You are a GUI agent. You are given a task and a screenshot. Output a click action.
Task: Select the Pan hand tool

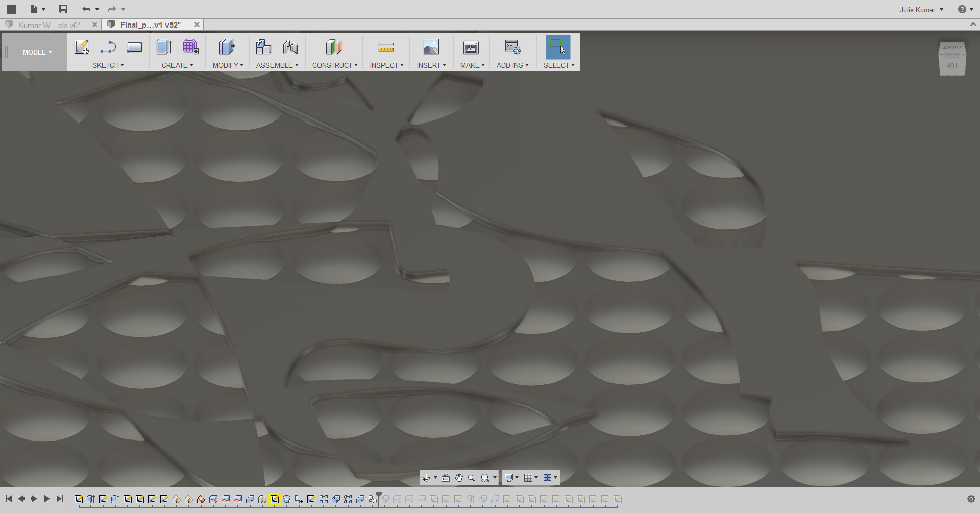(459, 478)
